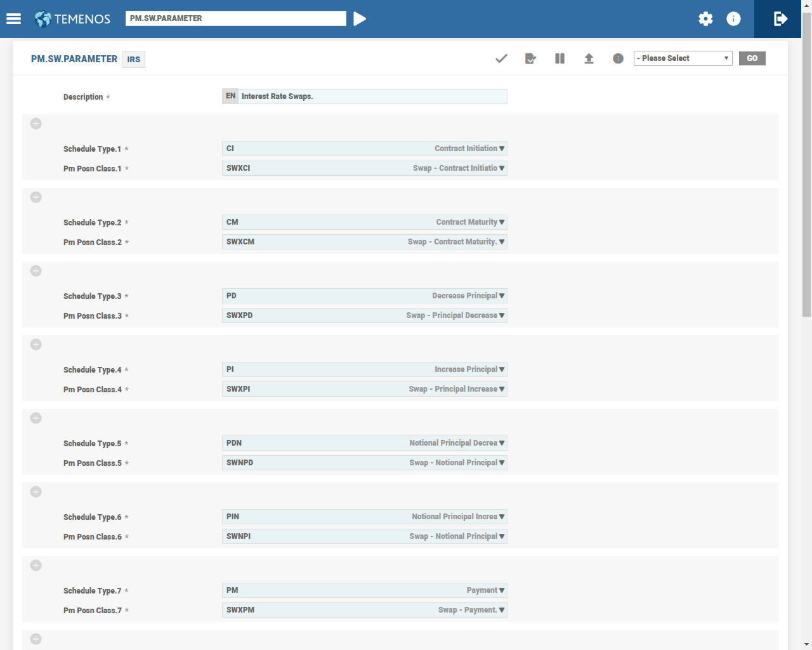Expand the Schedule Type.1 dropdown
Viewport: 812px width, 650px height.
[501, 149]
